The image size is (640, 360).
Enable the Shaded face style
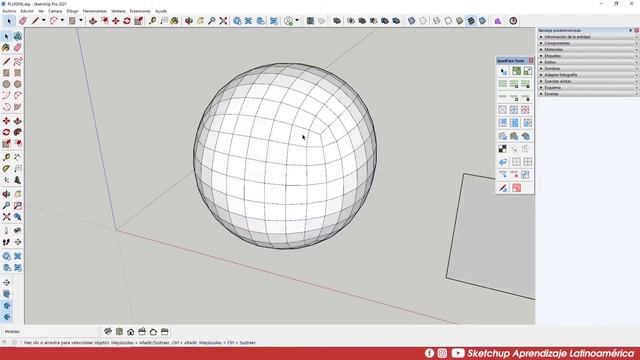coord(460,21)
